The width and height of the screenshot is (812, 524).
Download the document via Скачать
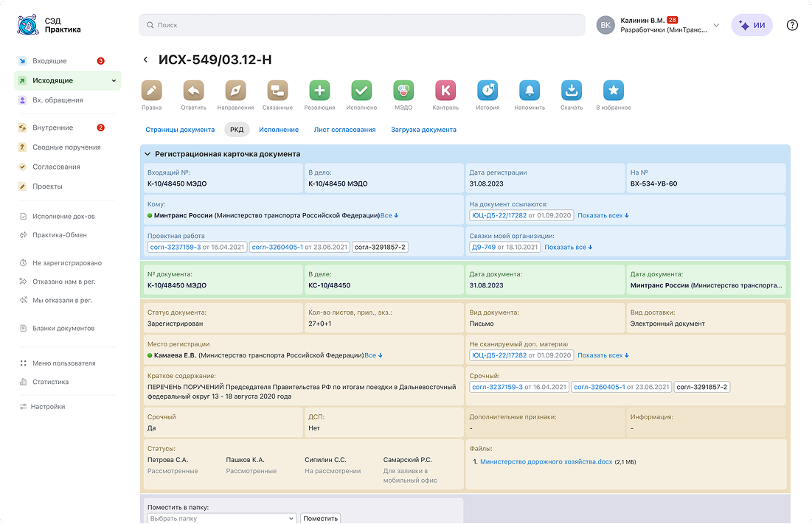click(572, 91)
